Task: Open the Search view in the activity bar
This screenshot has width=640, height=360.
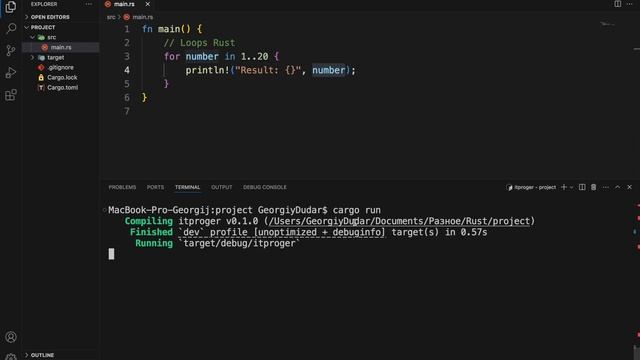Action: [x=11, y=28]
